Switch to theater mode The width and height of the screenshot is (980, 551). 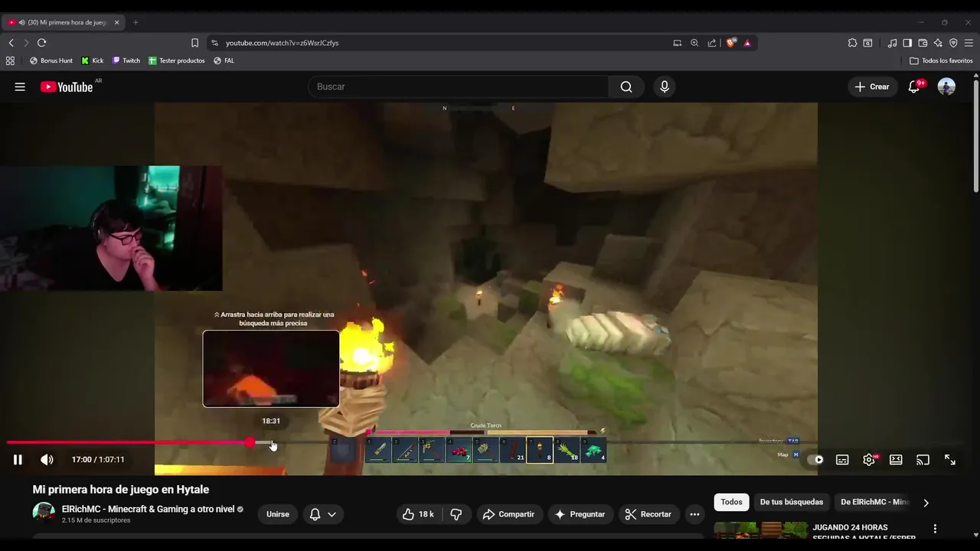pos(896,460)
